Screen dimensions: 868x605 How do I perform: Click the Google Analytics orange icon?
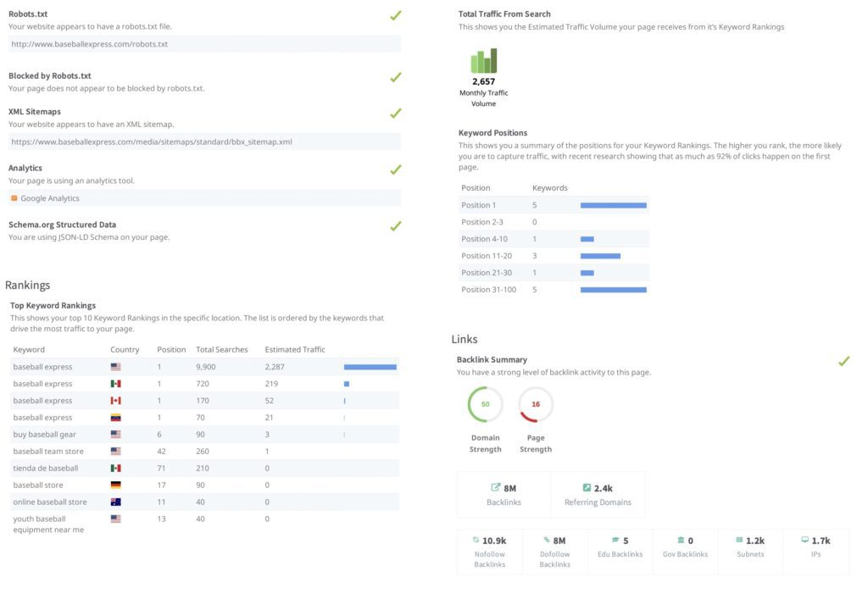click(x=14, y=198)
